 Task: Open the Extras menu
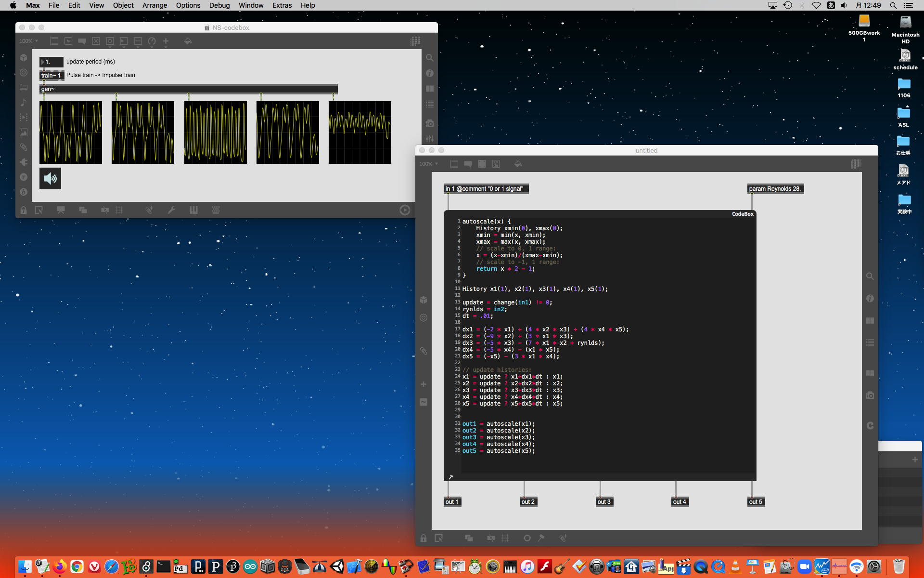[282, 5]
